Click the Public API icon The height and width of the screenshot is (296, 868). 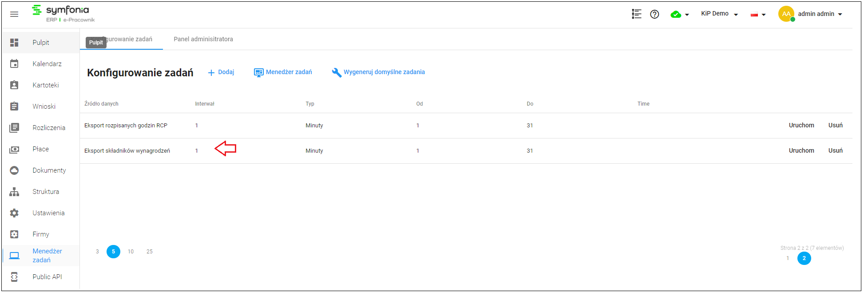pos(14,277)
